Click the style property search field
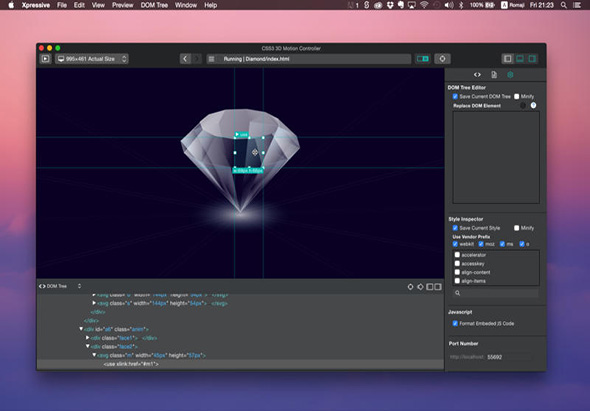 pos(496,293)
